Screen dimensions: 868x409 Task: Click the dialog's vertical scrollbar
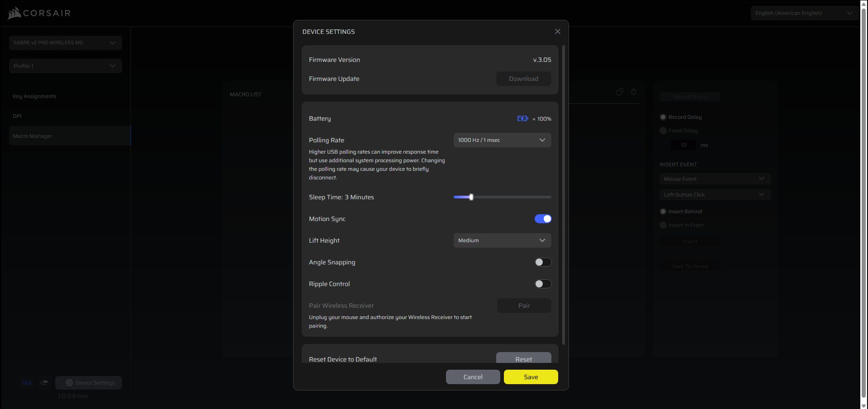click(564, 194)
